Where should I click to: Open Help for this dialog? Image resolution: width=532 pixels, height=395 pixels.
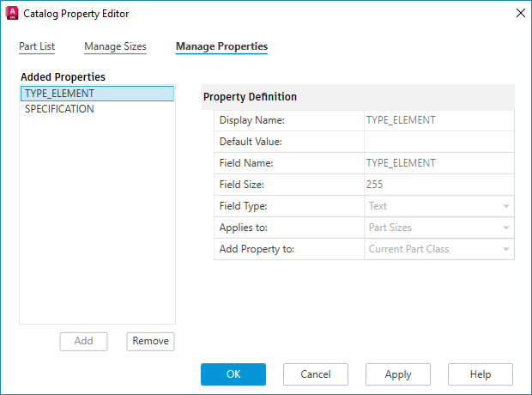pos(481,374)
